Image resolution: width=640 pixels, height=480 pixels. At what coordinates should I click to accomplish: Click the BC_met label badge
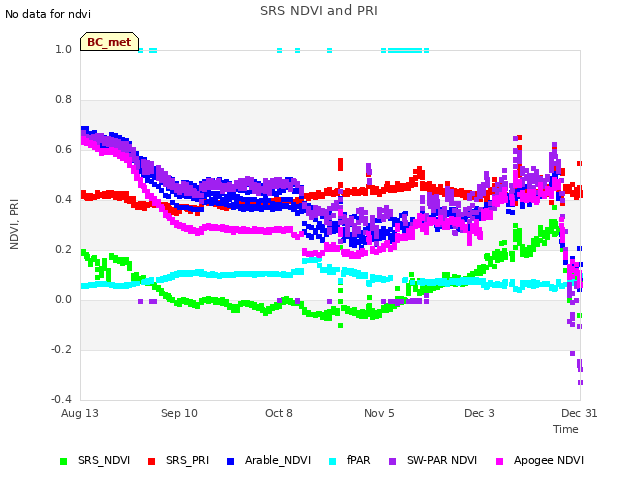click(x=109, y=42)
